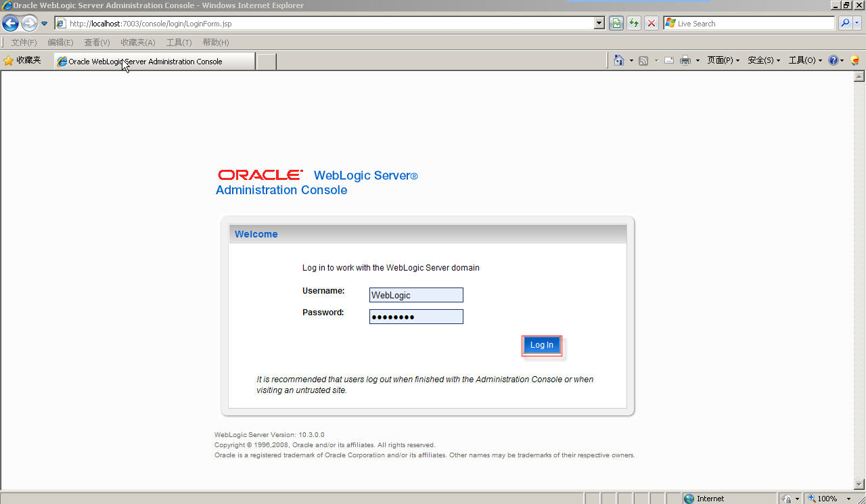866x504 pixels.
Task: Click the browser Back arrow button
Action: click(10, 24)
